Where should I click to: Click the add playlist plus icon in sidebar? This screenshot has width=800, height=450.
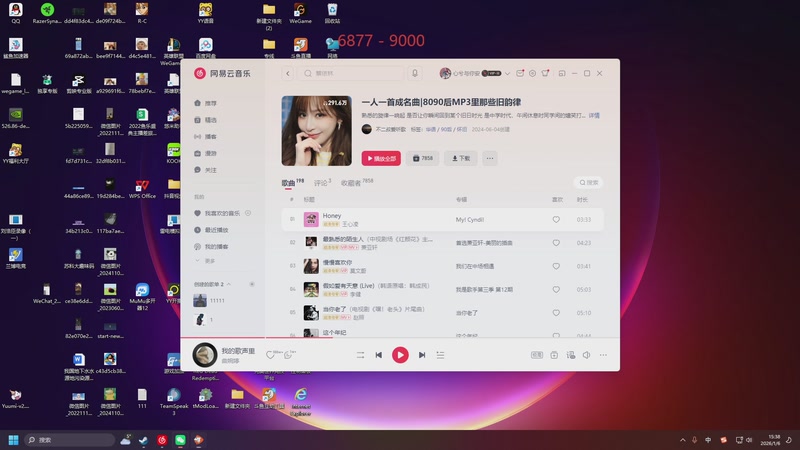pos(252,284)
